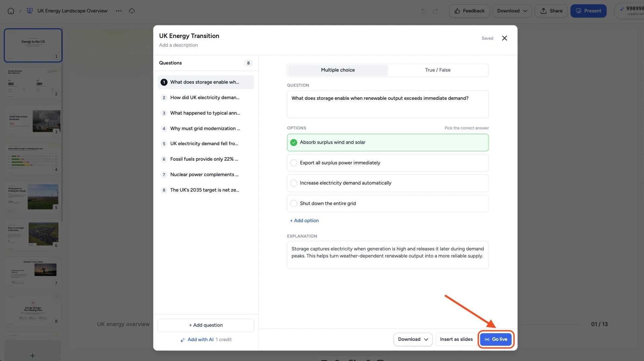Click Pick the correct answer hint text
This screenshot has width=644, height=361.
467,128
